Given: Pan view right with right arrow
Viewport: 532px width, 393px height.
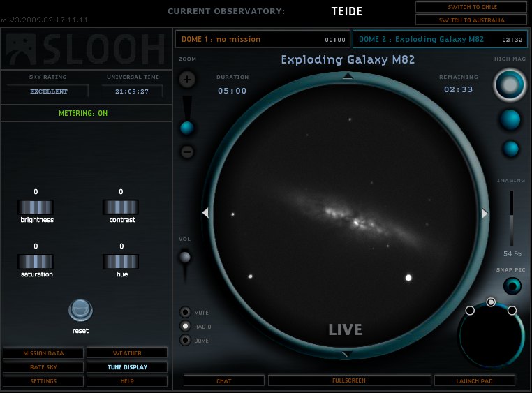Looking at the screenshot, I should coord(485,214).
